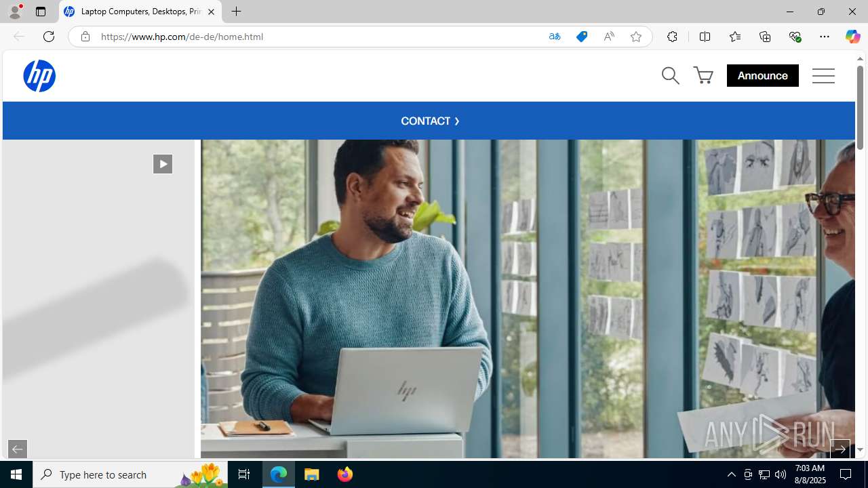This screenshot has height=488, width=868.
Task: Add this page to favorites
Action: click(636, 37)
